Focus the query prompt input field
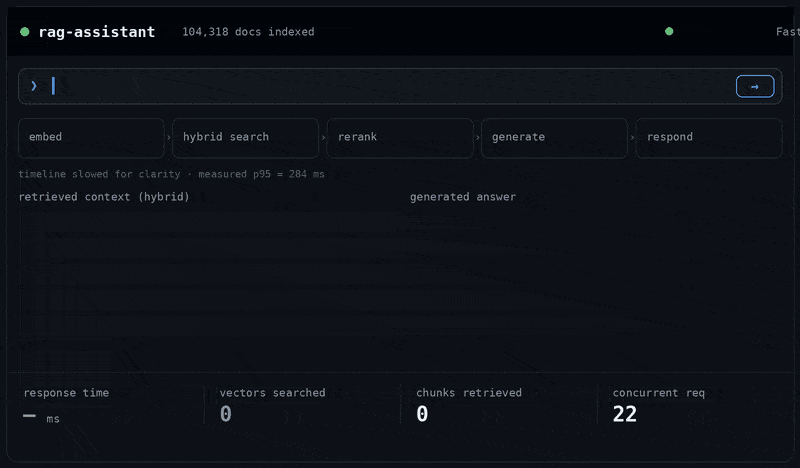The height and width of the screenshot is (468, 800). point(400,86)
